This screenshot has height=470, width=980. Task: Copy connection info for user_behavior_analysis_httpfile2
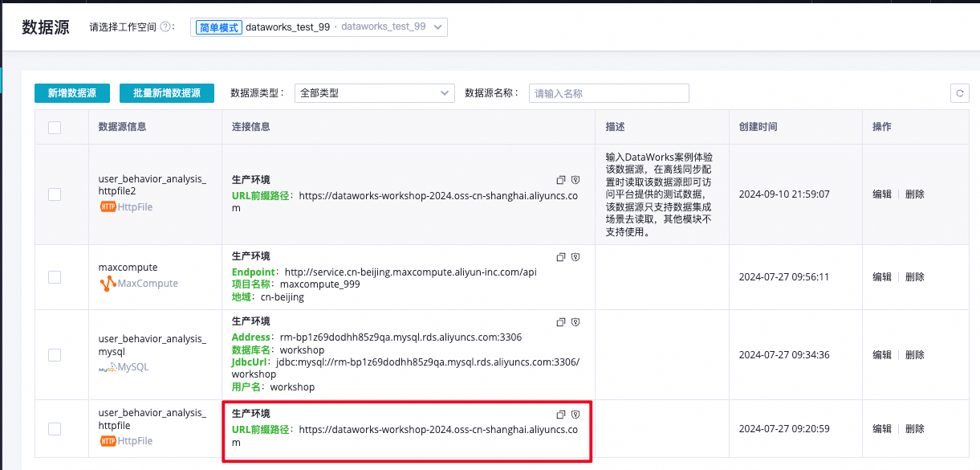(x=562, y=180)
